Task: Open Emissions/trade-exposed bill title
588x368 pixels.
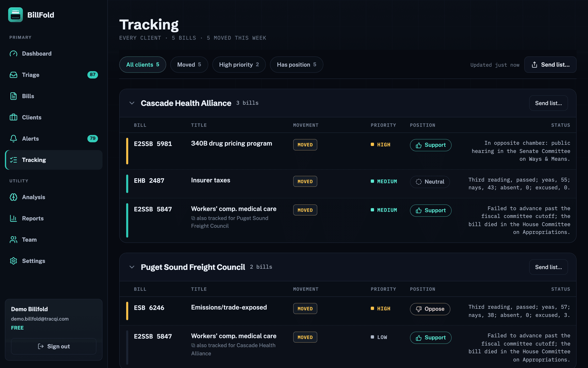Action: point(229,307)
